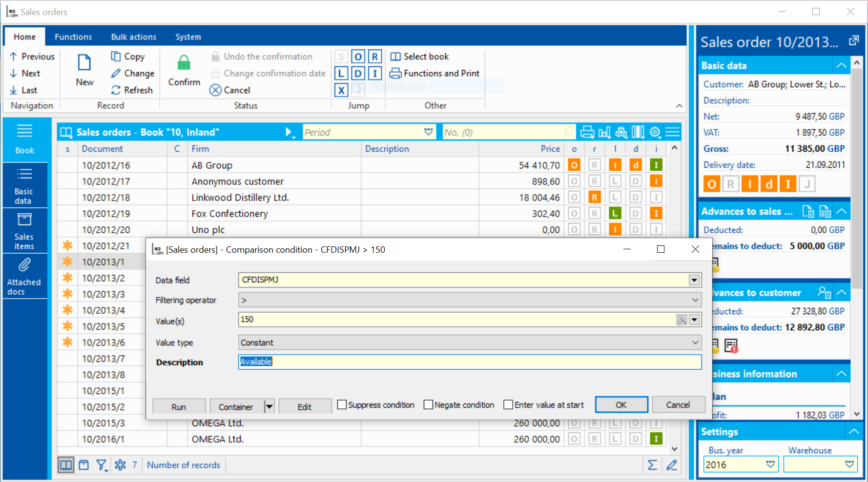Viewport: 868px width, 482px height.
Task: Collapse the Basic data section
Action: click(x=841, y=65)
